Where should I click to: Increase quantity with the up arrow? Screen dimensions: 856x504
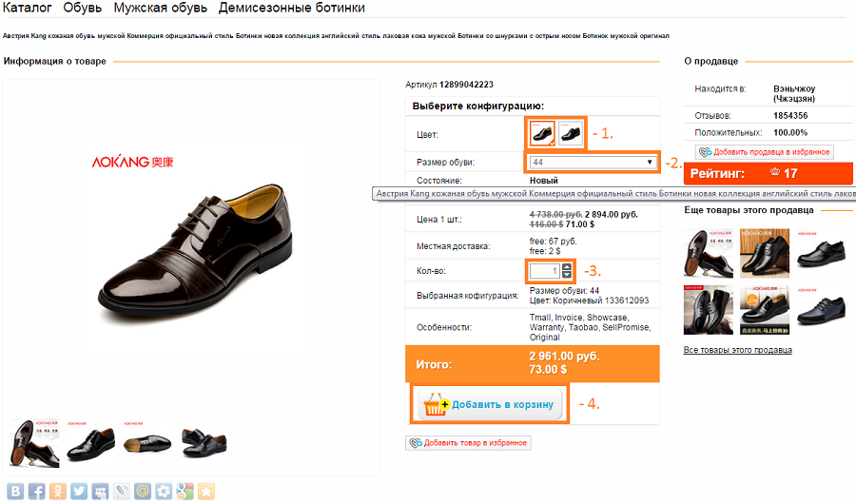568,267
